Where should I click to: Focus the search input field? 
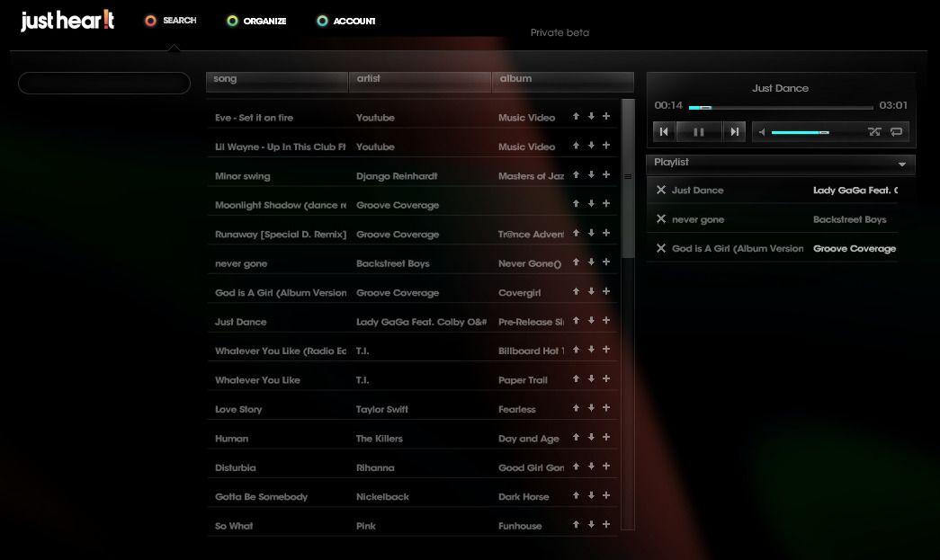point(104,84)
